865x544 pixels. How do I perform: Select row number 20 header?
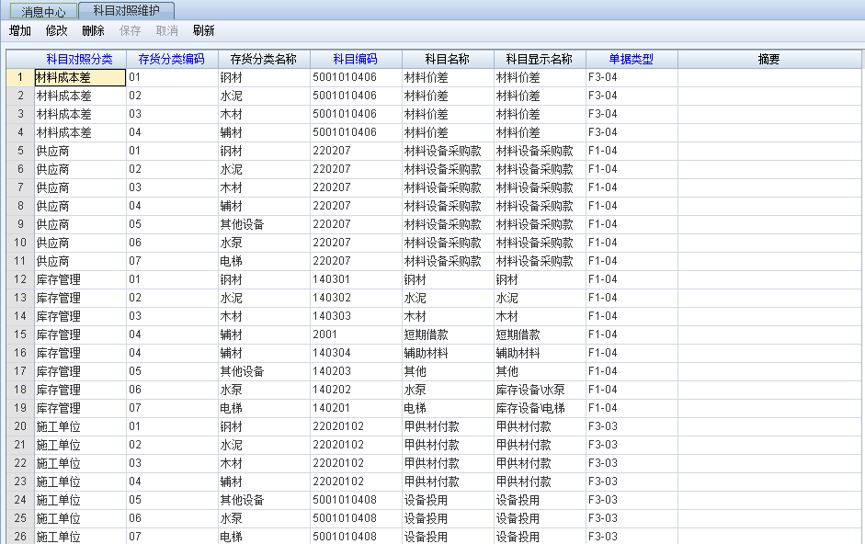20,426
